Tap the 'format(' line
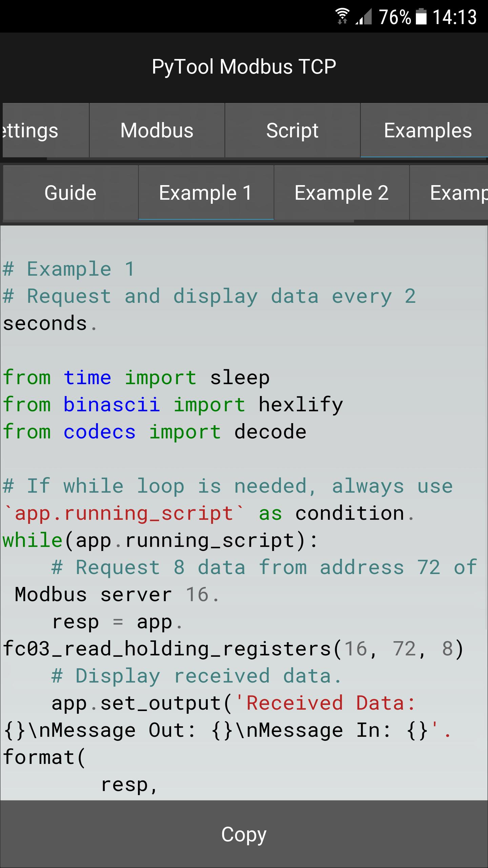 [x=44, y=757]
